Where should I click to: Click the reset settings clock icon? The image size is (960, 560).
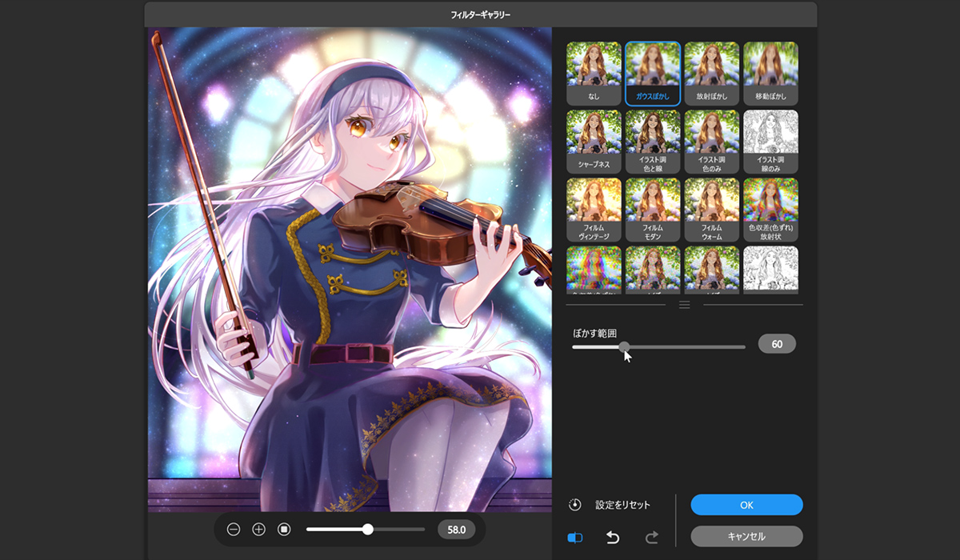click(575, 505)
